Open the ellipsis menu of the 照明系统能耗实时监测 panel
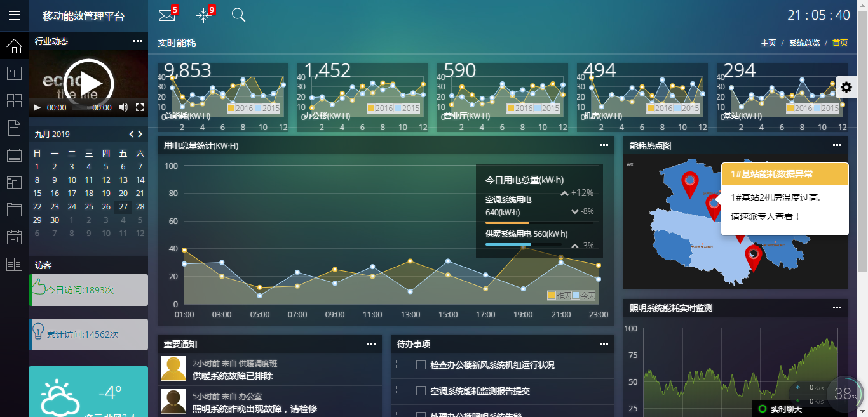Screen dimensions: 868x417 pos(837,308)
